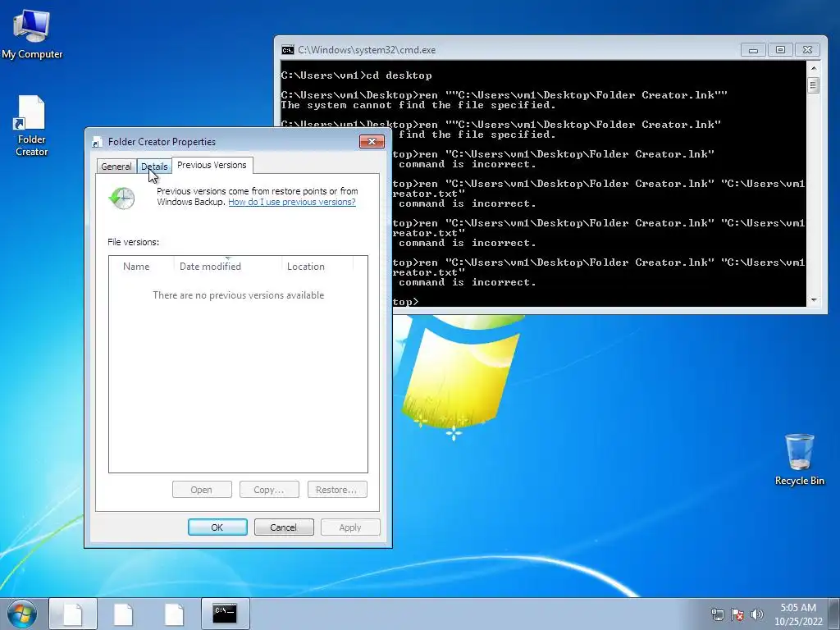
Task: Sort by the Date modified column header
Action: point(228,267)
